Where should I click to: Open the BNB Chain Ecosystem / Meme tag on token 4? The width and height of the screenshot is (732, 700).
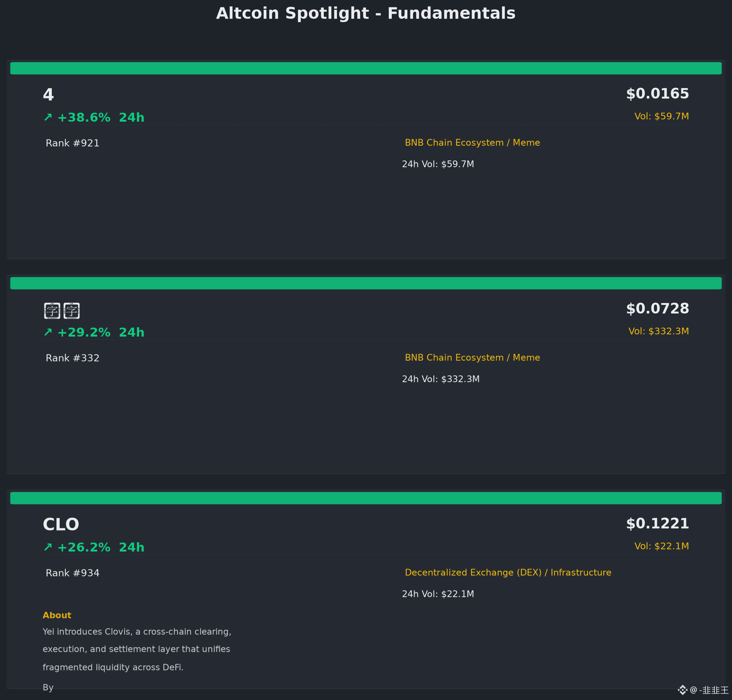472,143
